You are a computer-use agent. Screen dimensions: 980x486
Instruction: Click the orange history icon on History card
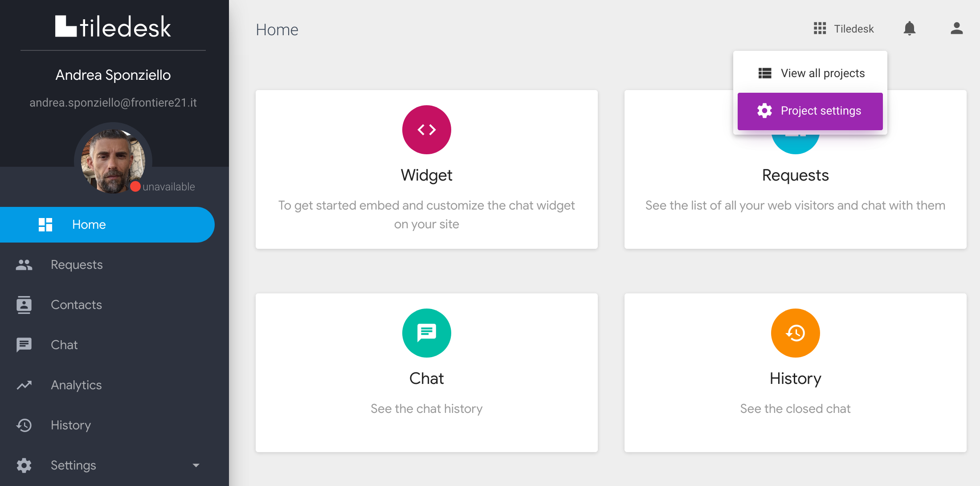(795, 333)
